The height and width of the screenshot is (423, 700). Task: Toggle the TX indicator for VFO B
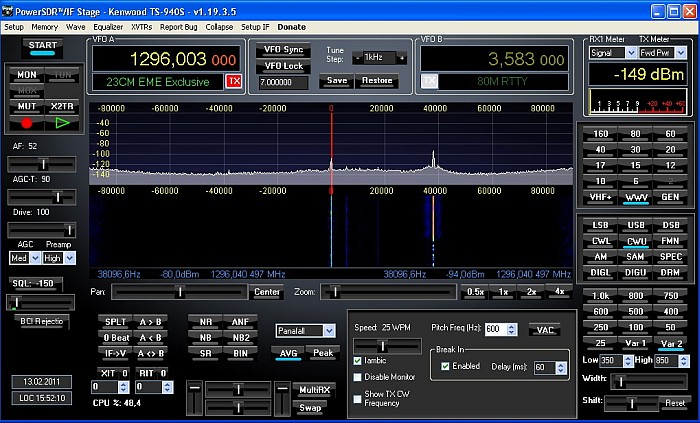click(x=429, y=81)
